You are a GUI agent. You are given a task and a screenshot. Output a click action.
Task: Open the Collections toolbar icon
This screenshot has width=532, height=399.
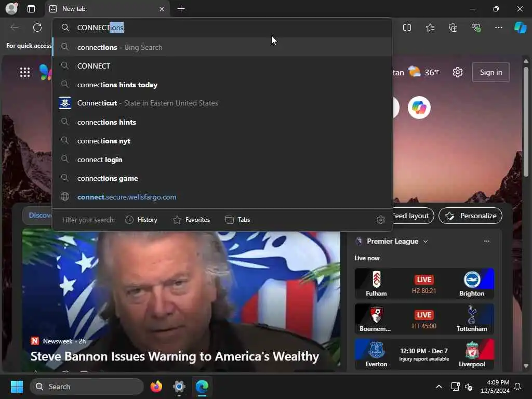tap(453, 28)
